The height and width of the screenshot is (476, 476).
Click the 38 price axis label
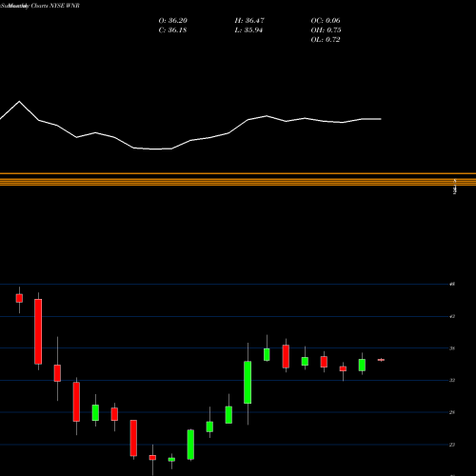click(x=452, y=348)
